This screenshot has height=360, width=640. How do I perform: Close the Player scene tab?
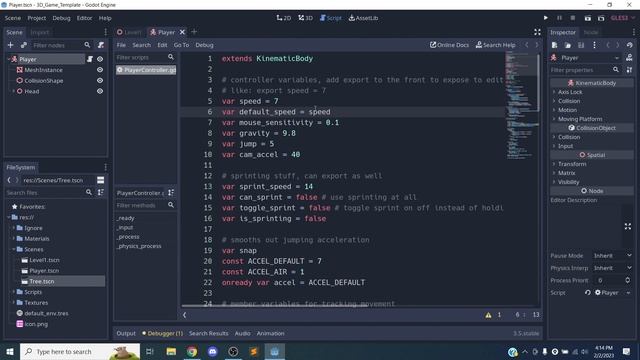182,32
